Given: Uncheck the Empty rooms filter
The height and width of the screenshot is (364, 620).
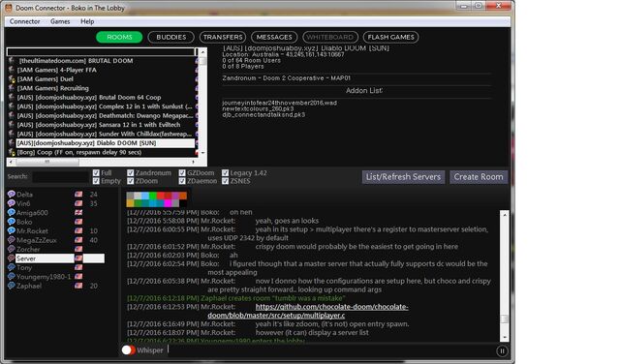Looking at the screenshot, I should click(96, 181).
